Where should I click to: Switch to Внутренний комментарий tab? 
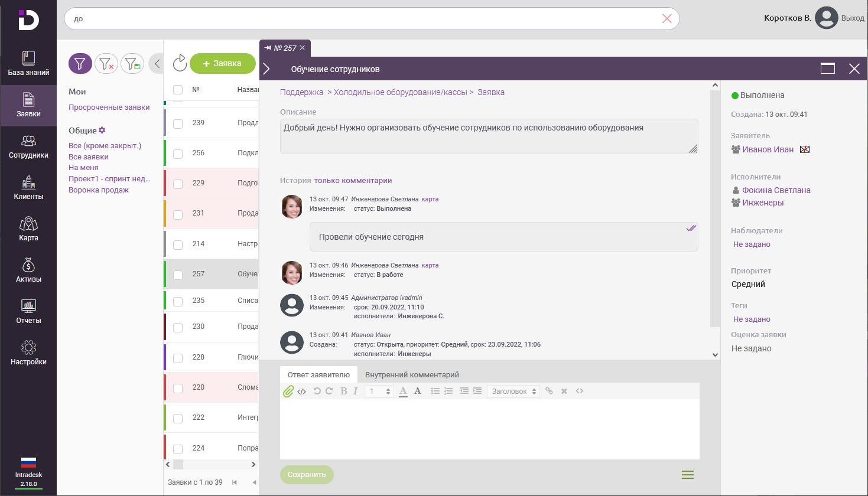pos(412,375)
